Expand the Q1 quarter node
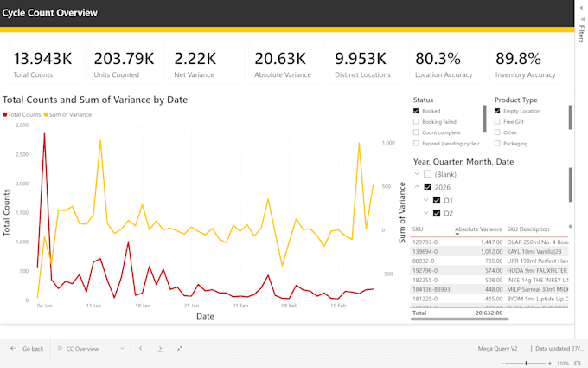Viewport: 588px width, 368px height. pos(425,200)
